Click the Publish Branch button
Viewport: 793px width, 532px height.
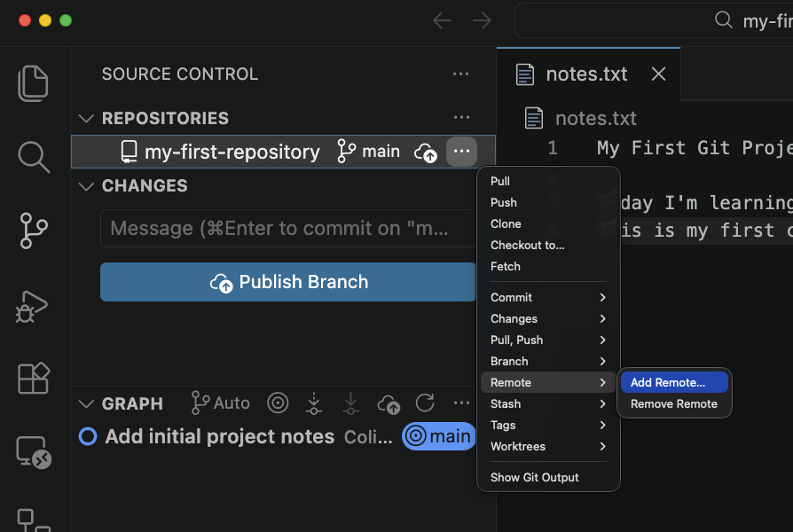[287, 282]
